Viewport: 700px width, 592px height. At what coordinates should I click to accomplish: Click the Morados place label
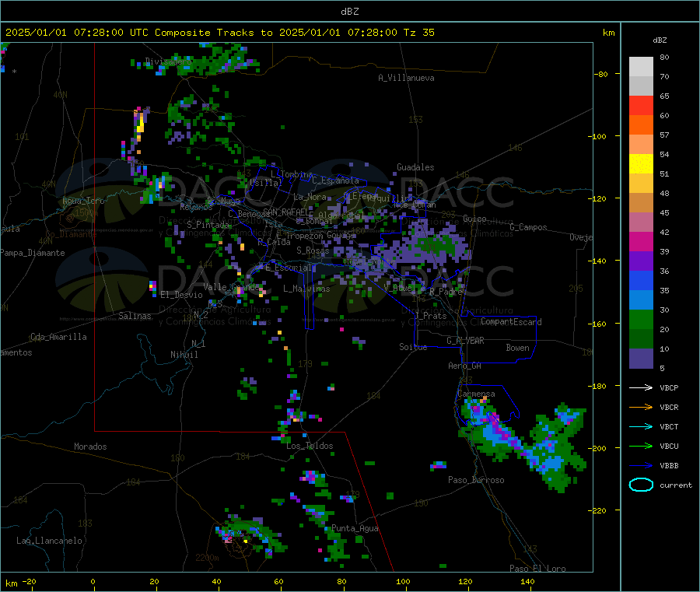point(90,447)
